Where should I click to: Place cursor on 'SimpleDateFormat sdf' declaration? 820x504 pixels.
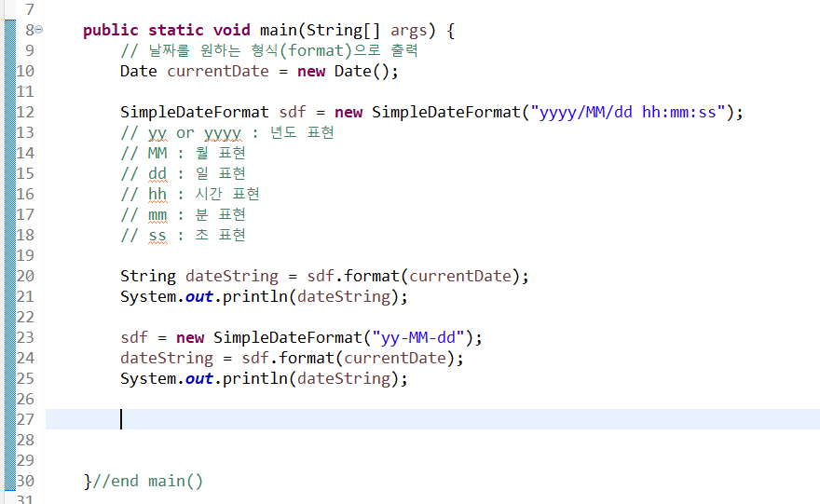(x=212, y=112)
